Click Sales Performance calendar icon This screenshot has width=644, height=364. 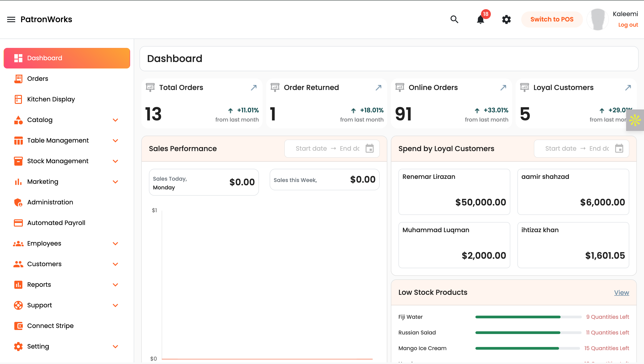[x=369, y=148]
